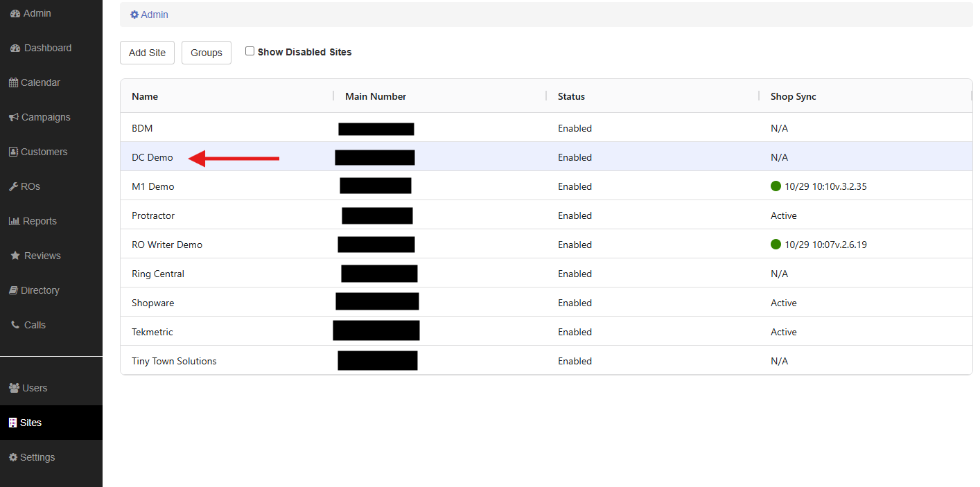Select the DC Demo site name
980x487 pixels.
pos(152,157)
